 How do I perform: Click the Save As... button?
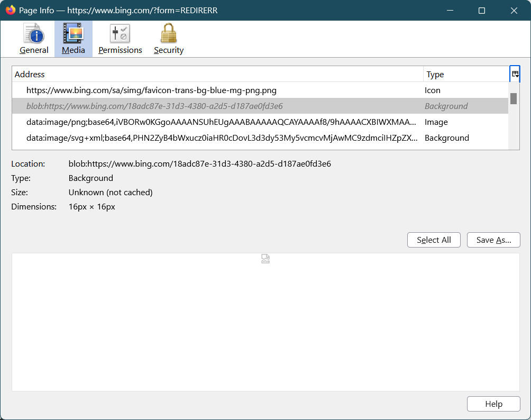pos(493,240)
